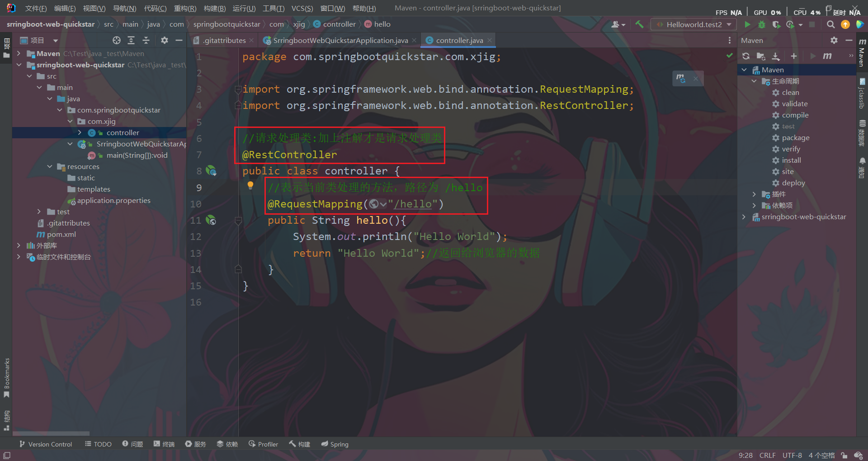Viewport: 868px width, 461px height.
Task: Click UTF-8 encoding in status bar
Action: [x=792, y=455]
